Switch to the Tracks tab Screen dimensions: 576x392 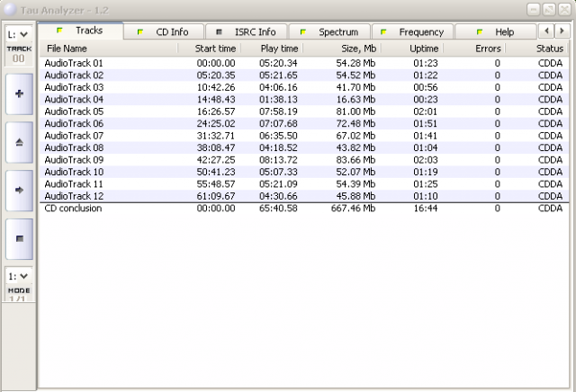coord(80,31)
